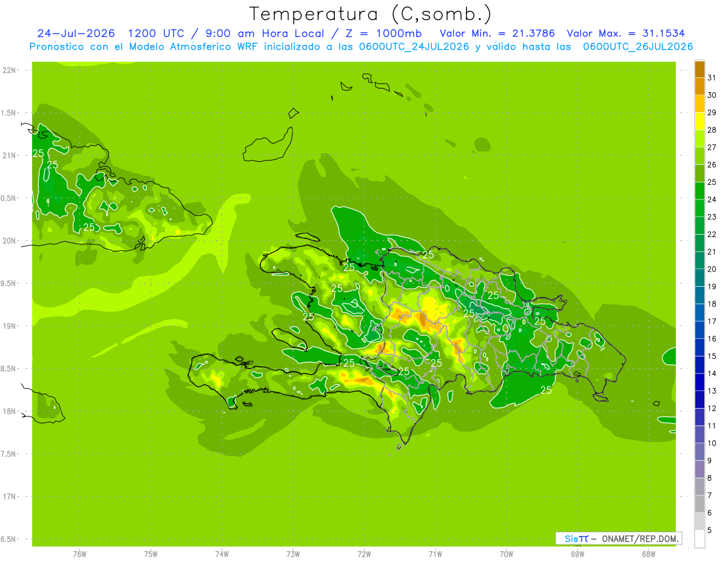Click the '18' color bar label
The image size is (728, 562).
point(712,304)
